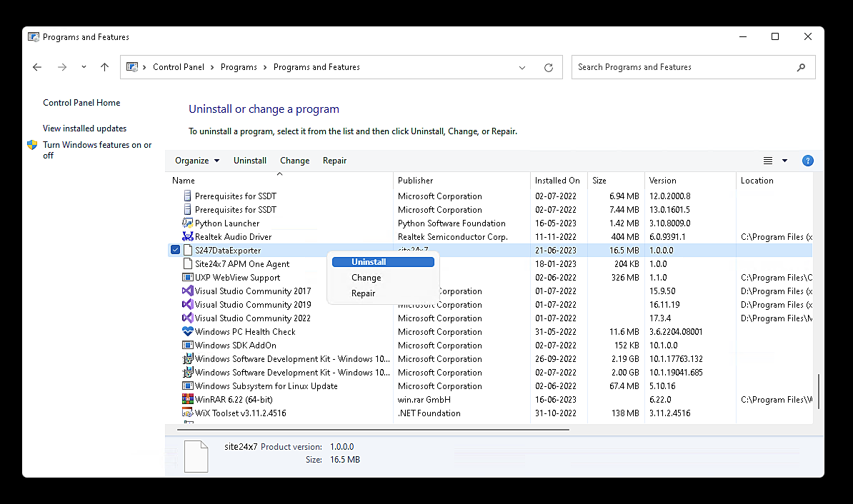Choose Repair from the context menu
Image resolution: width=853 pixels, height=504 pixels.
pyautogui.click(x=363, y=293)
